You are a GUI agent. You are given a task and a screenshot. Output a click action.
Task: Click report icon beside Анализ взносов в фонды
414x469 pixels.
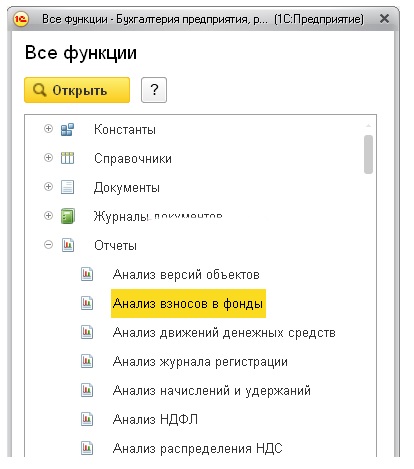pos(87,303)
